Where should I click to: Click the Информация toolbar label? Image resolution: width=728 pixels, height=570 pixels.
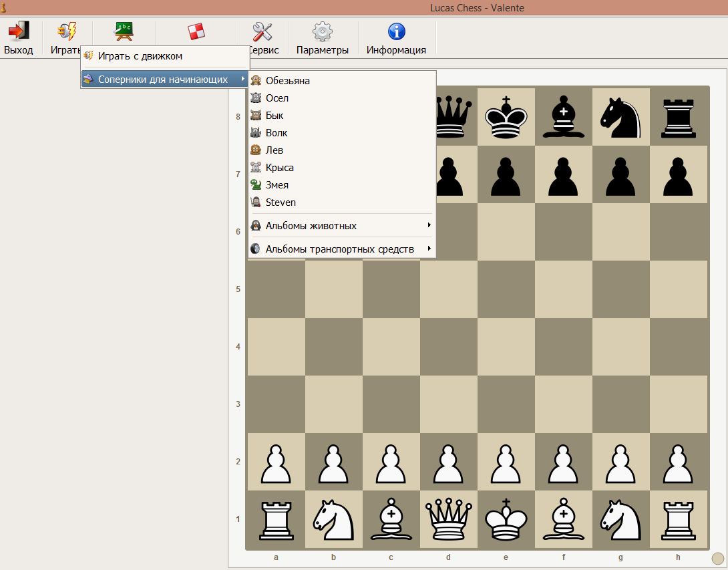(396, 50)
